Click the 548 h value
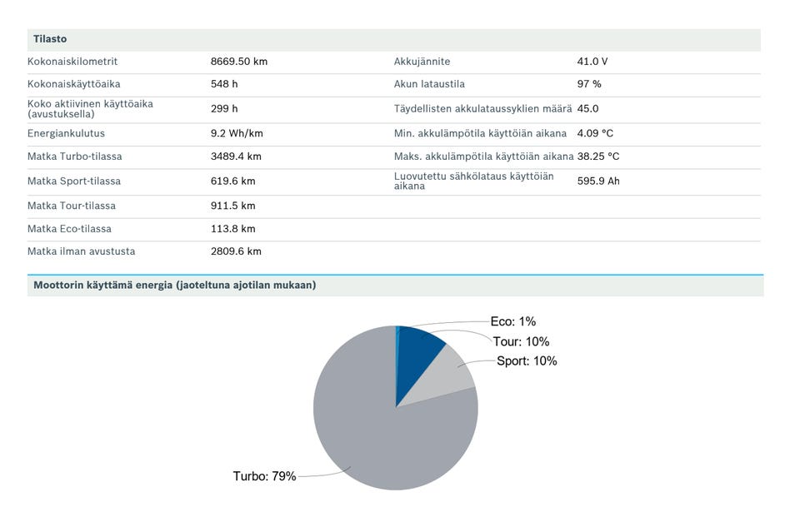800x532 pixels. coord(224,84)
